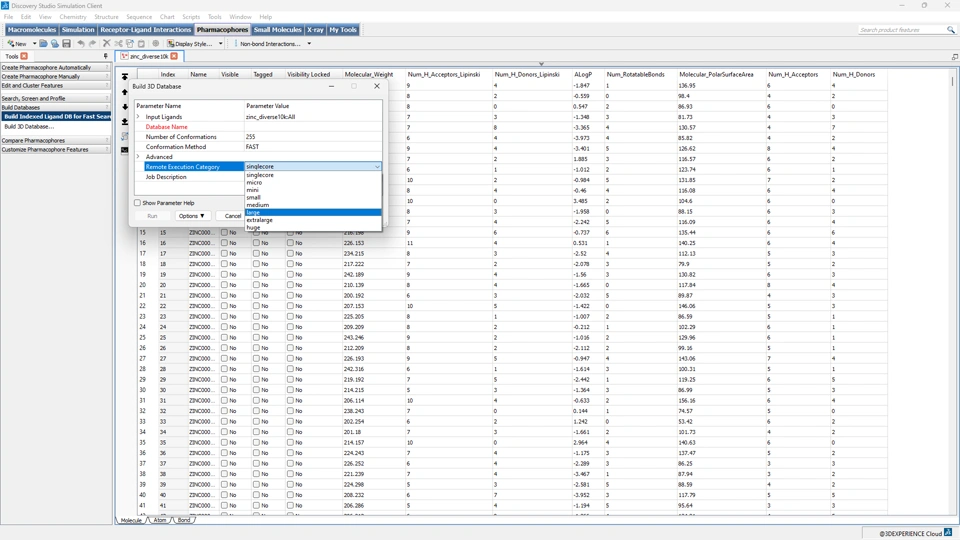Click the Database Name value field

tap(313, 127)
